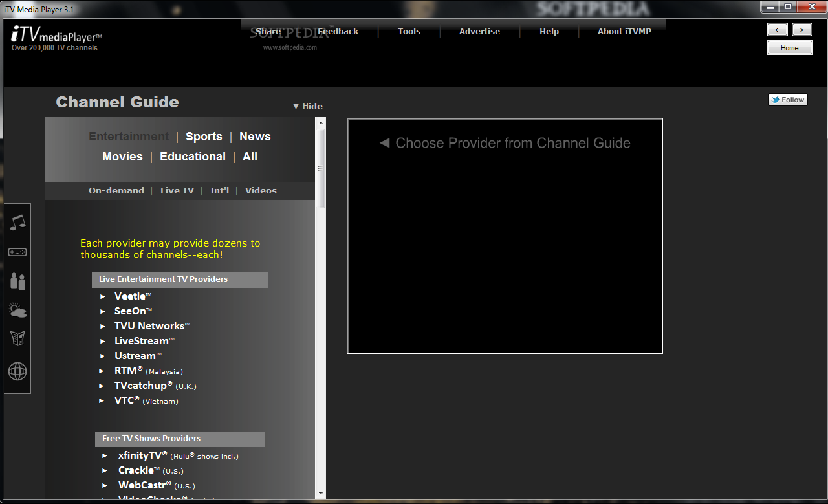Open the SeeOn provider
This screenshot has height=504, width=828.
[133, 311]
